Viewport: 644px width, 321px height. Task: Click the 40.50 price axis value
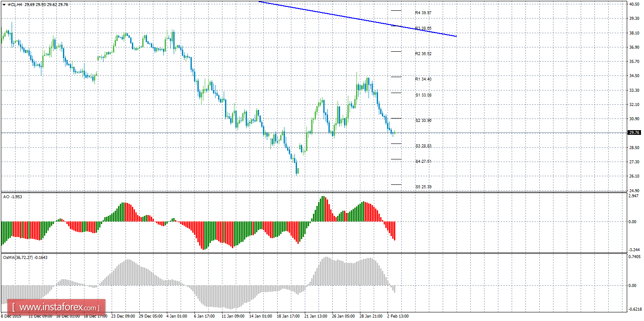coord(634,4)
